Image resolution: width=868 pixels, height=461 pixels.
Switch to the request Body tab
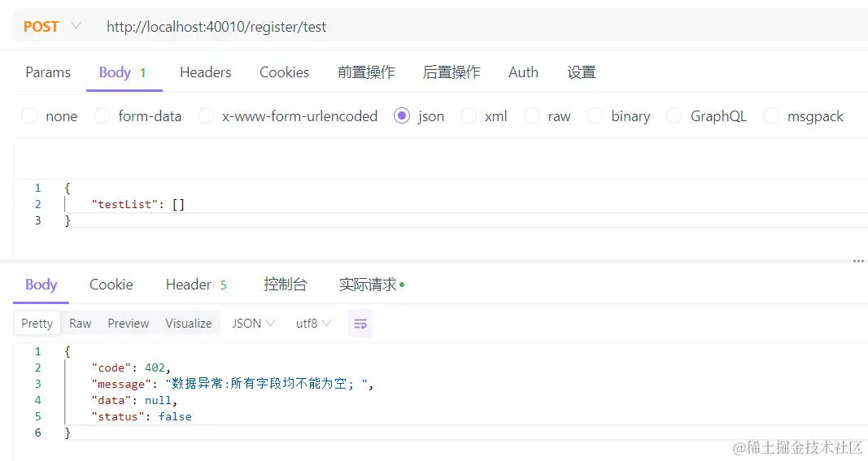point(123,72)
